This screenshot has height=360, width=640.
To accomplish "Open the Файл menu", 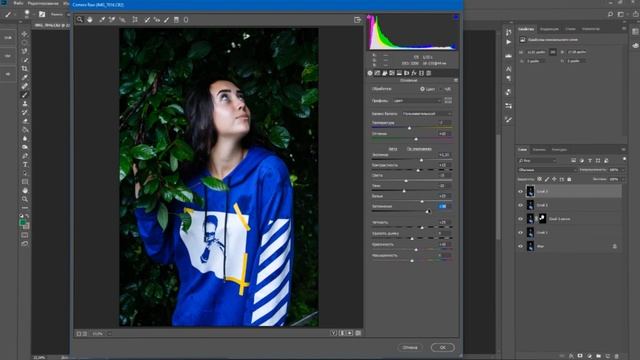I will coord(18,3).
